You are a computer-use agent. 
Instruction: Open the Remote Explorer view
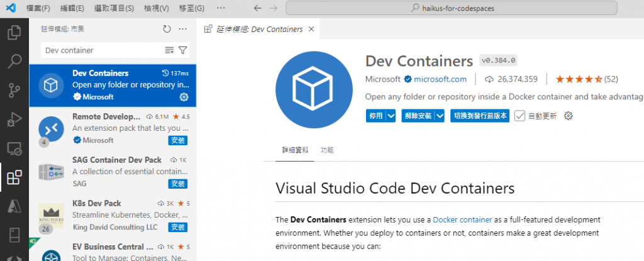tap(14, 149)
